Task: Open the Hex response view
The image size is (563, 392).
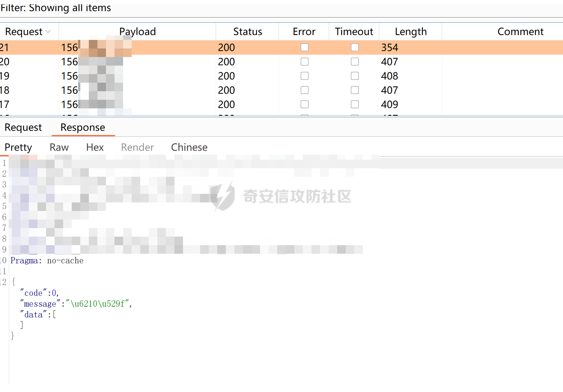Action: [95, 148]
